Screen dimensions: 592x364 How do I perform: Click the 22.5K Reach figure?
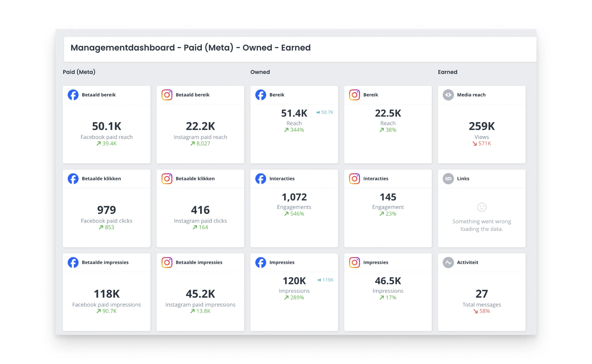coord(388,113)
